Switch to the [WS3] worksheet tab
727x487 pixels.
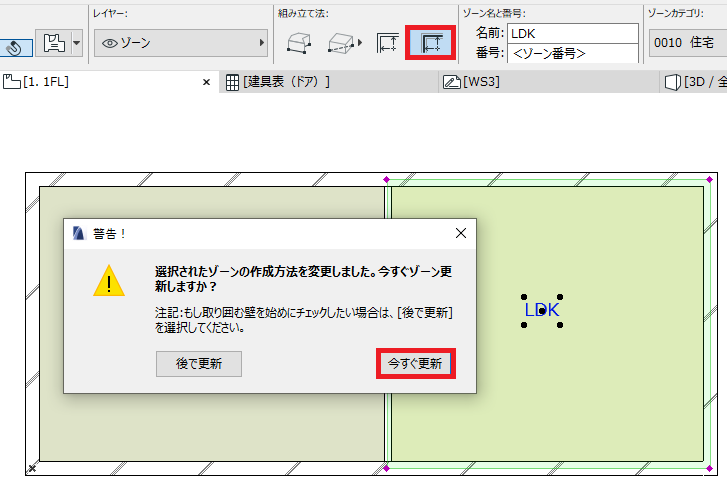pos(548,82)
